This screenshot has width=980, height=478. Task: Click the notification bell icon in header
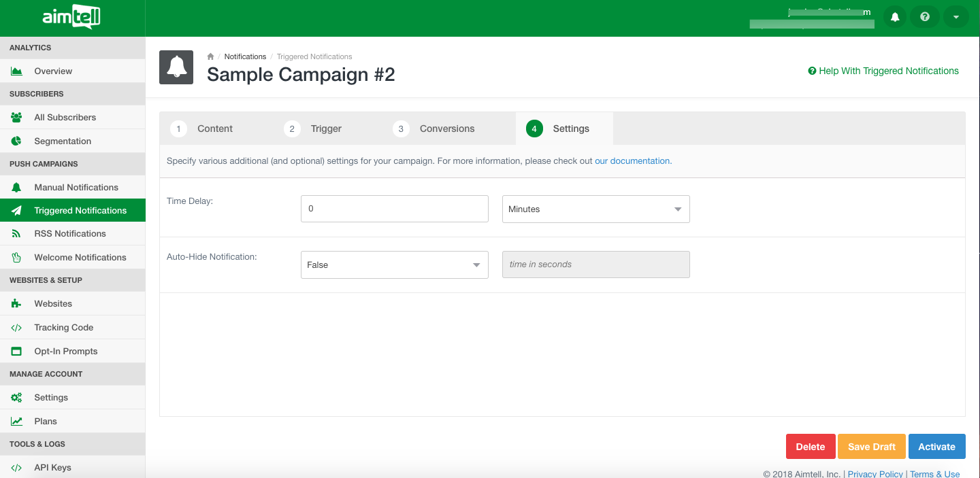tap(895, 17)
